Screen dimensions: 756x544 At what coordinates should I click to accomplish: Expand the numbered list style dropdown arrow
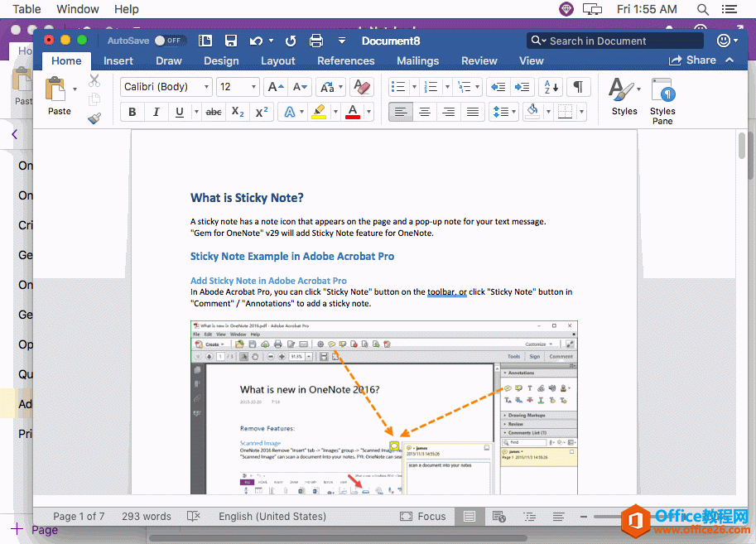[447, 87]
